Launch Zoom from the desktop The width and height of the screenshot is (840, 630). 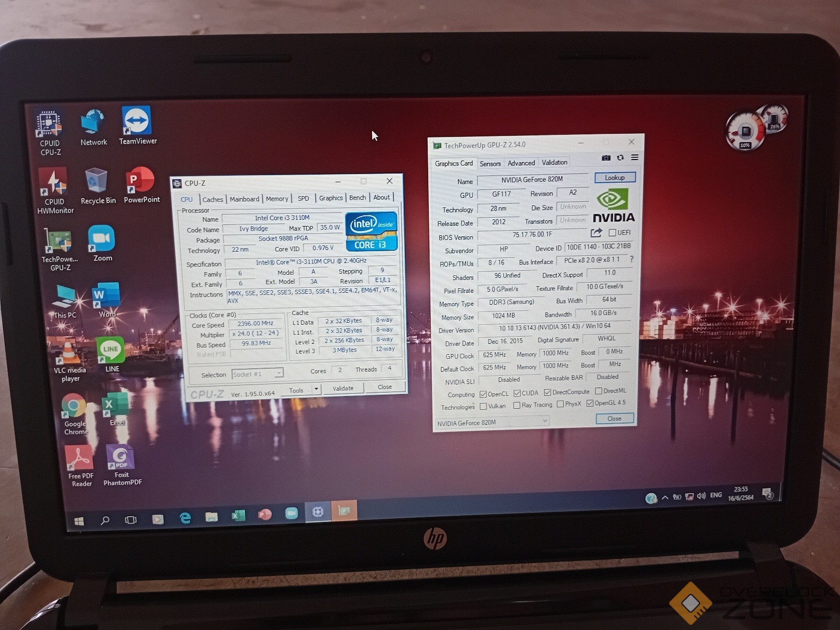[x=102, y=243]
